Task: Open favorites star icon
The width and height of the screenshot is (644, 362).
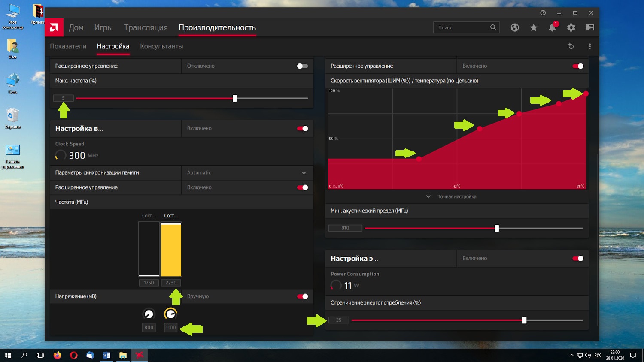Action: tap(534, 27)
